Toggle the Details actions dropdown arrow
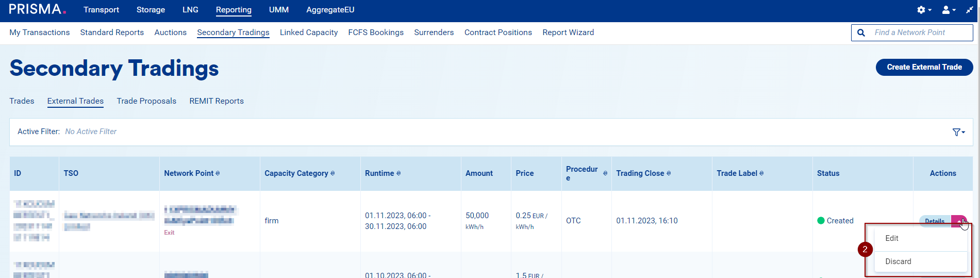This screenshot has height=278, width=980. (959, 221)
